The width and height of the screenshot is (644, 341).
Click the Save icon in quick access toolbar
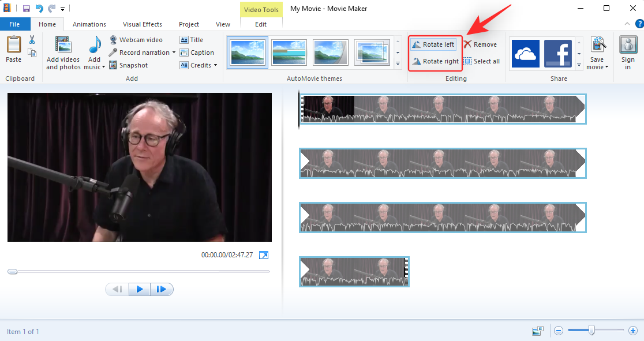[27, 8]
